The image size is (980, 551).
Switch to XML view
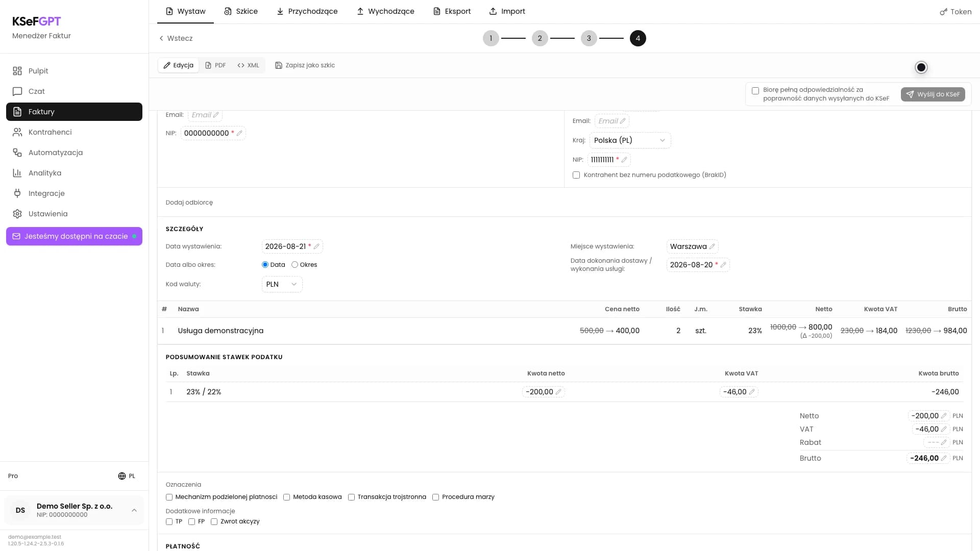(249, 65)
